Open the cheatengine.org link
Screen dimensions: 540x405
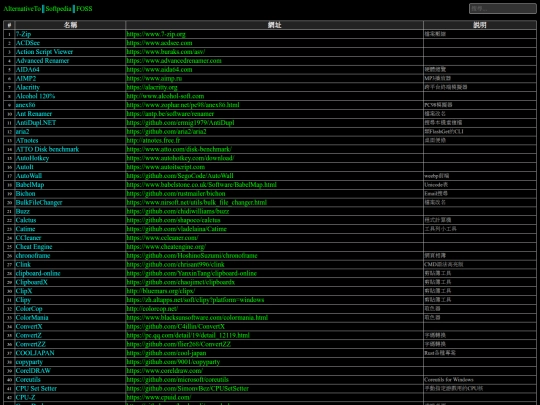pyautogui.click(x=166, y=247)
